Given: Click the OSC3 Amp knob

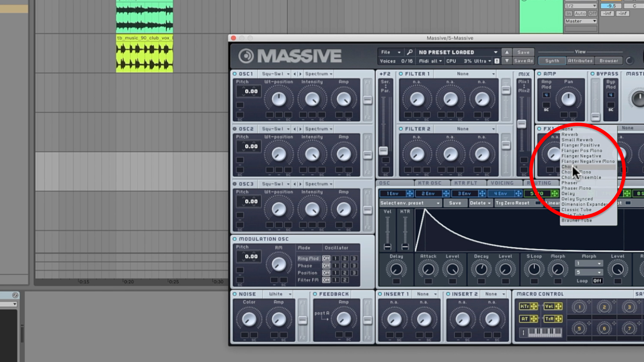Looking at the screenshot, I should [344, 209].
